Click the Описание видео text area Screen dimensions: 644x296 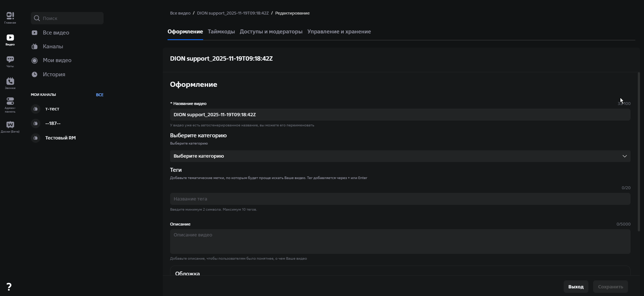pos(400,241)
